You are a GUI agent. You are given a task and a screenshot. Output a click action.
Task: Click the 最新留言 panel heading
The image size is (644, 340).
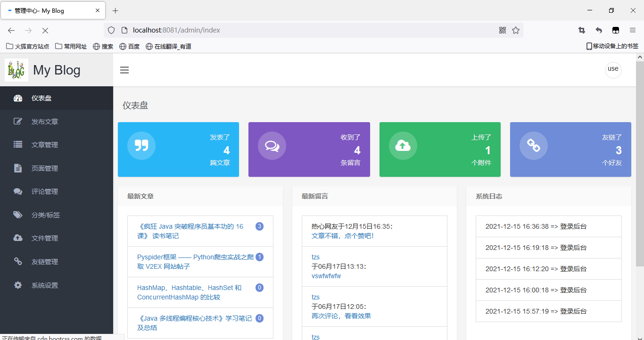click(x=315, y=196)
